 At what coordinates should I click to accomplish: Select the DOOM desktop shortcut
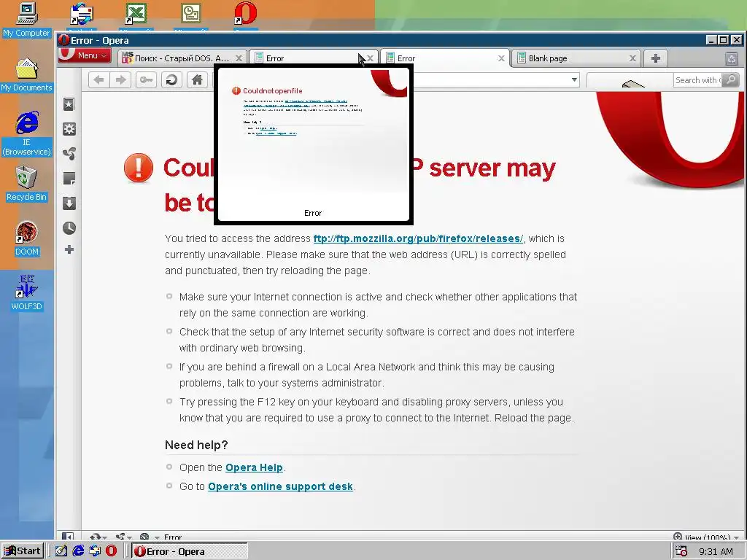pyautogui.click(x=27, y=238)
